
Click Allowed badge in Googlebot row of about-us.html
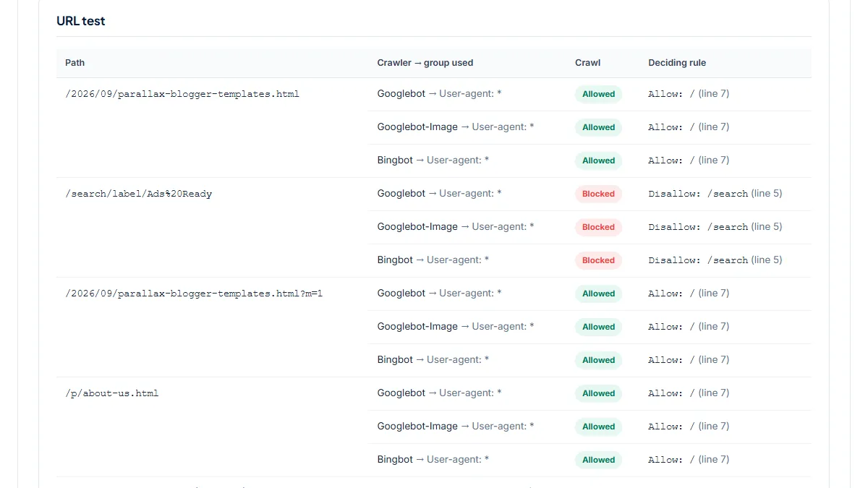[598, 393]
